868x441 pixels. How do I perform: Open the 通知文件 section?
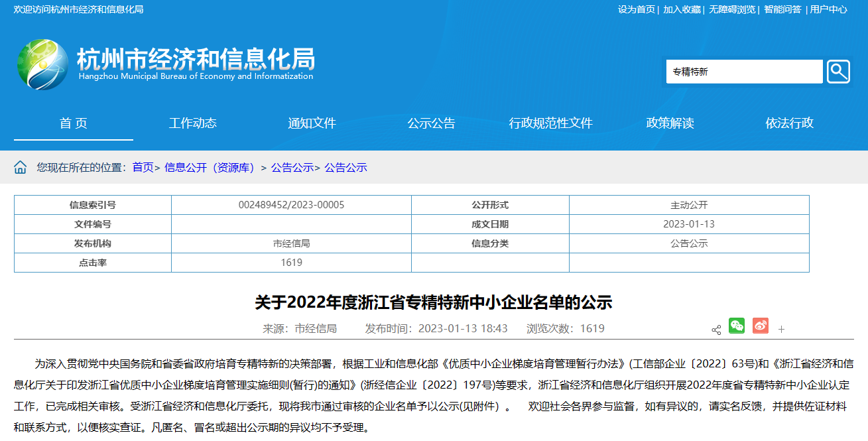coord(312,123)
